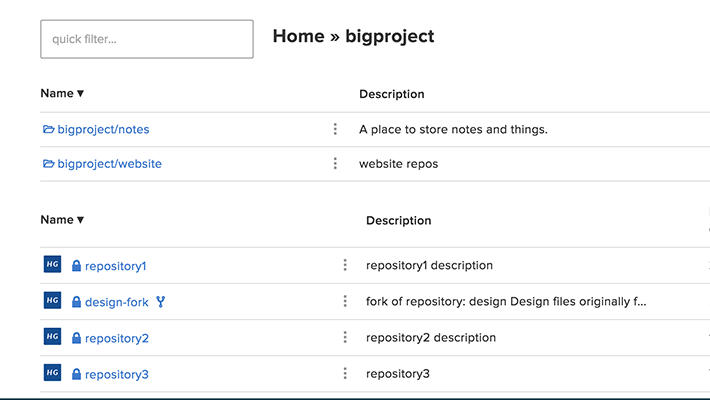Viewport: 710px width, 400px height.
Task: Click the HG icon beside design-fork
Action: tap(52, 301)
